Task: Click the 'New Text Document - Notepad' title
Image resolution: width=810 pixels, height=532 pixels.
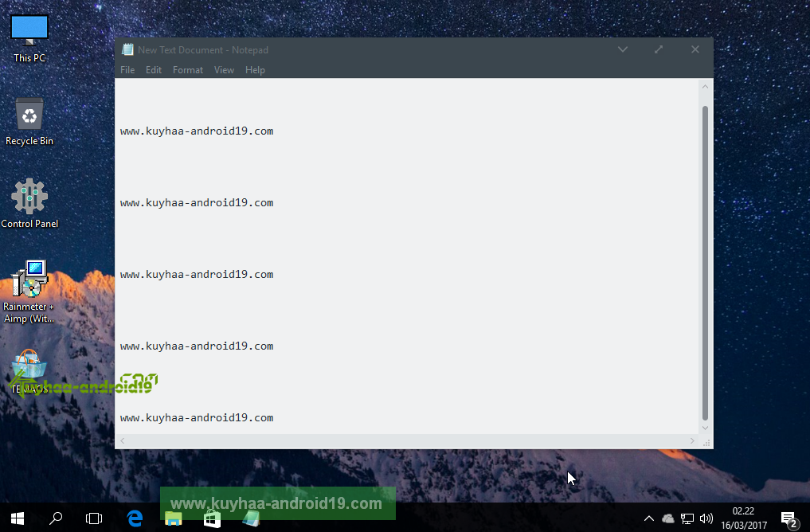Action: (x=203, y=50)
